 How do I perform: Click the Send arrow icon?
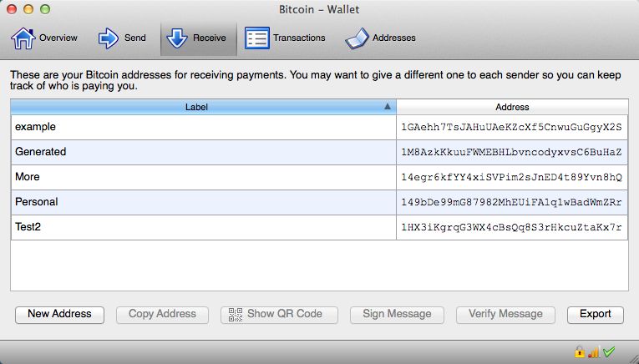[x=109, y=38]
